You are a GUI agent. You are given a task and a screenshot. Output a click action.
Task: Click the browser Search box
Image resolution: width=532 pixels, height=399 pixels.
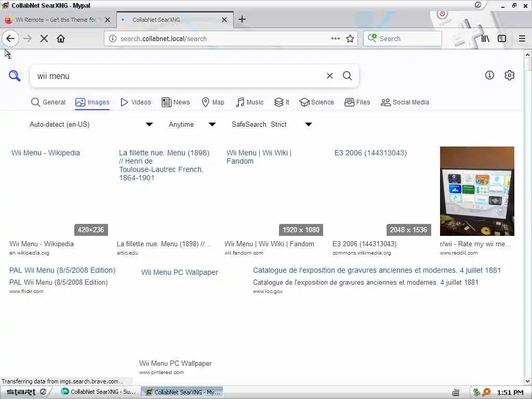pyautogui.click(x=403, y=38)
